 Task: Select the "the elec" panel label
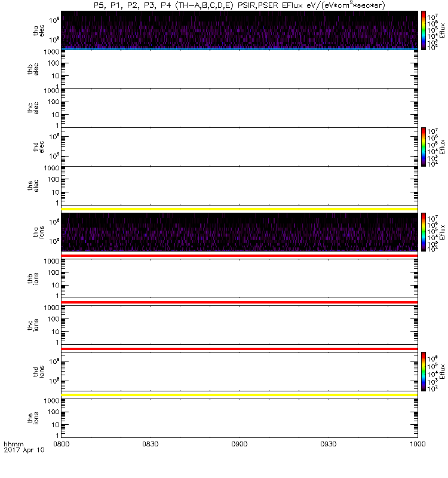click(33, 186)
